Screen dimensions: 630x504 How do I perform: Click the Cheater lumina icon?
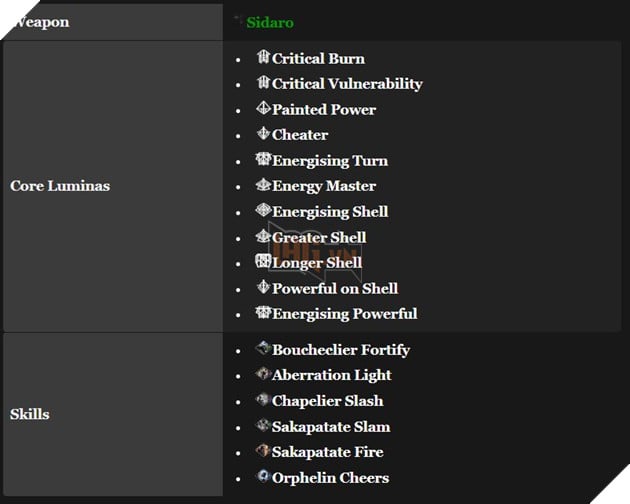click(263, 134)
